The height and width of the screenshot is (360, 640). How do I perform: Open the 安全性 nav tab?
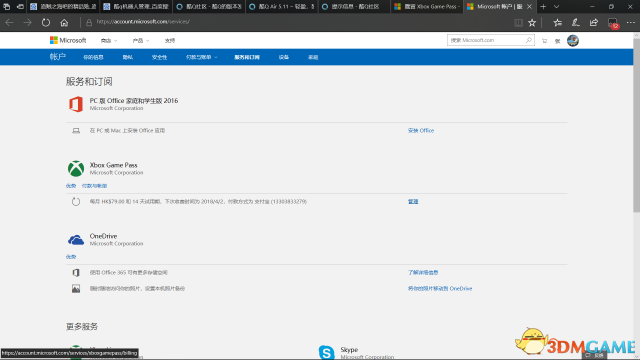tap(159, 57)
